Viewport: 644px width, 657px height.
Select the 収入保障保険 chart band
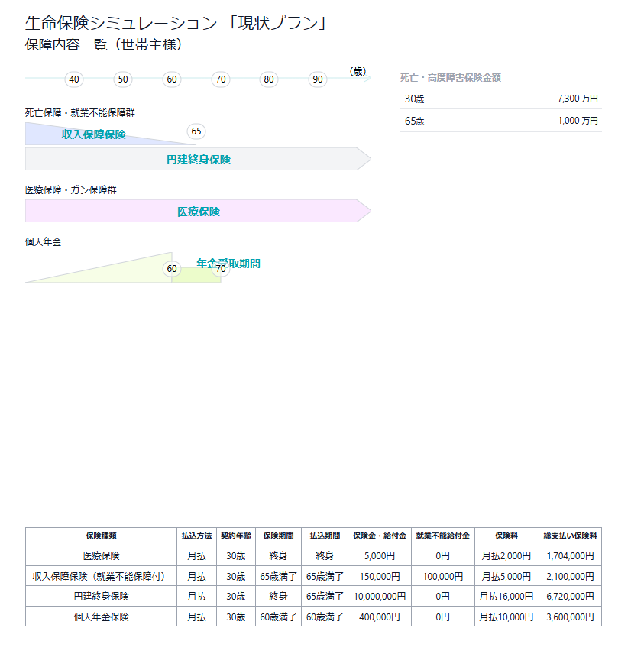pyautogui.click(x=92, y=134)
